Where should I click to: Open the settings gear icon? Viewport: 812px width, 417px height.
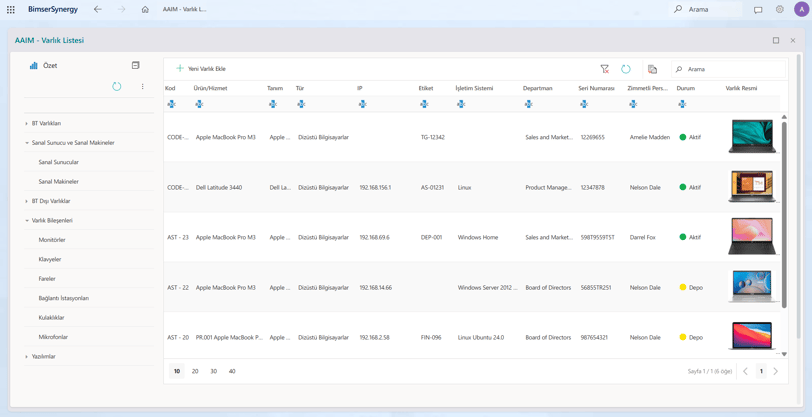click(x=779, y=9)
